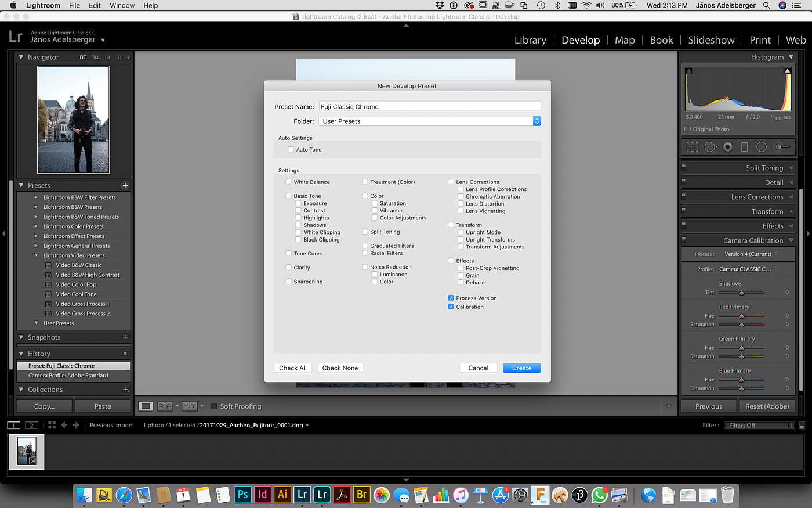Check the Sharpening option
The height and width of the screenshot is (508, 812).
tap(288, 282)
